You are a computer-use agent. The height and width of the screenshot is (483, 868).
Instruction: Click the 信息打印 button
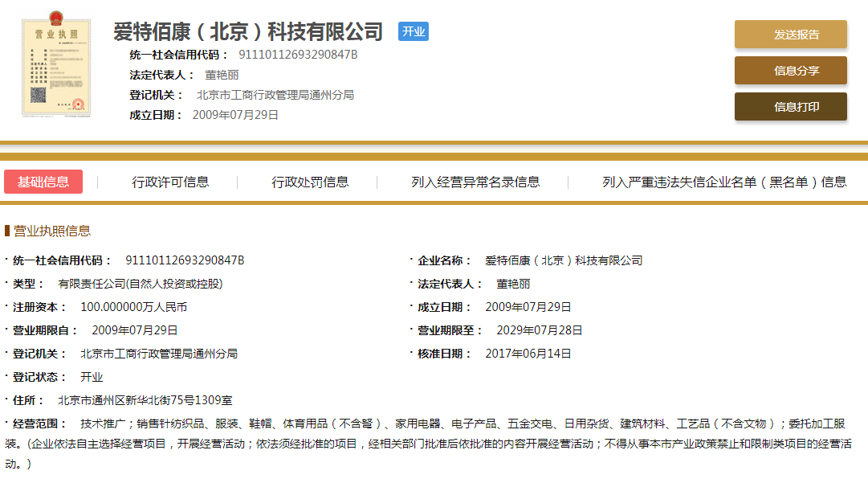790,107
